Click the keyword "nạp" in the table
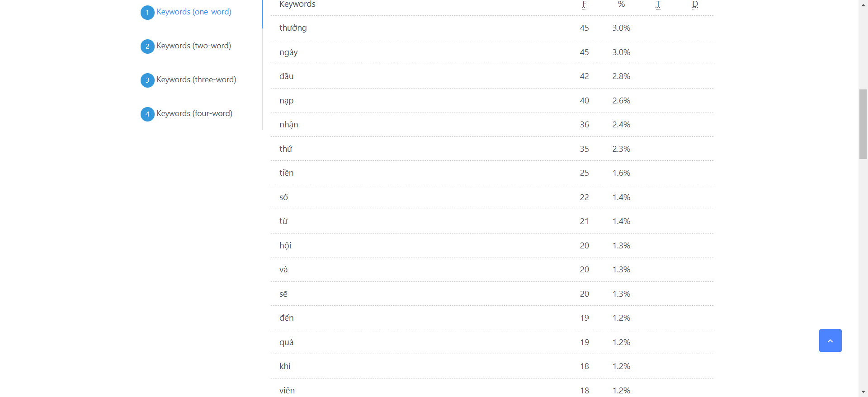The width and height of the screenshot is (868, 397). point(286,101)
